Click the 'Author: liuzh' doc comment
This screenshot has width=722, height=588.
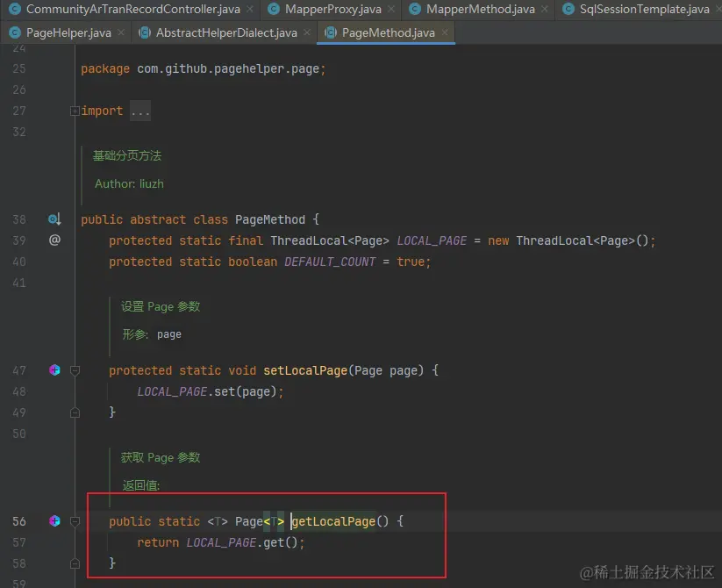[x=129, y=183]
